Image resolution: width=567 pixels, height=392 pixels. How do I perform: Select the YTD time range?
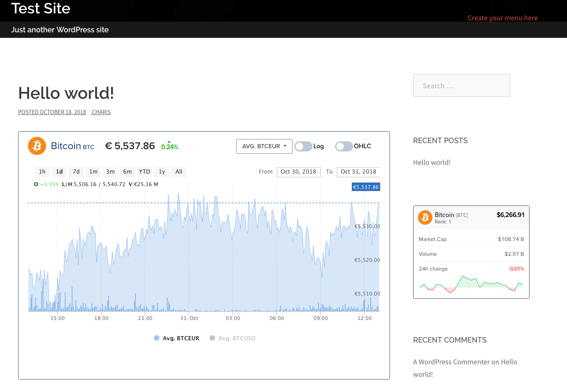tap(145, 172)
